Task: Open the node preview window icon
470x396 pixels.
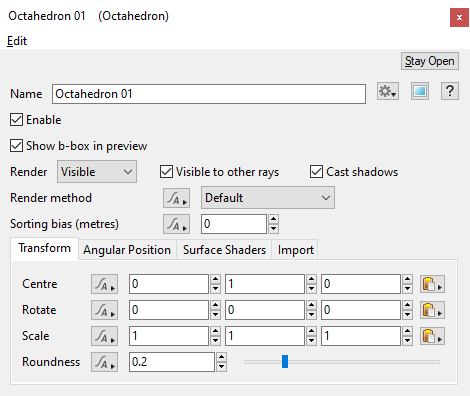Action: point(420,91)
